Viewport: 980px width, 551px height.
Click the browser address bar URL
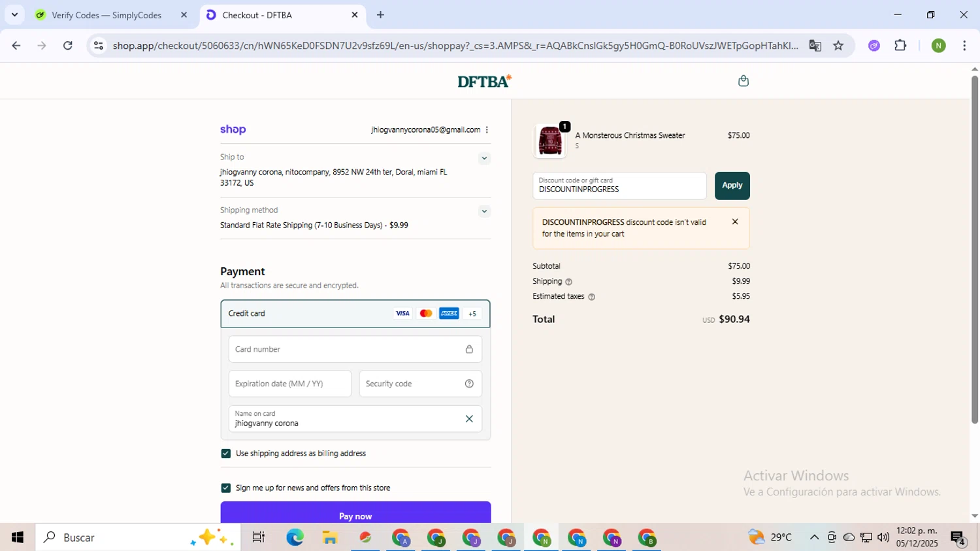pos(455,46)
